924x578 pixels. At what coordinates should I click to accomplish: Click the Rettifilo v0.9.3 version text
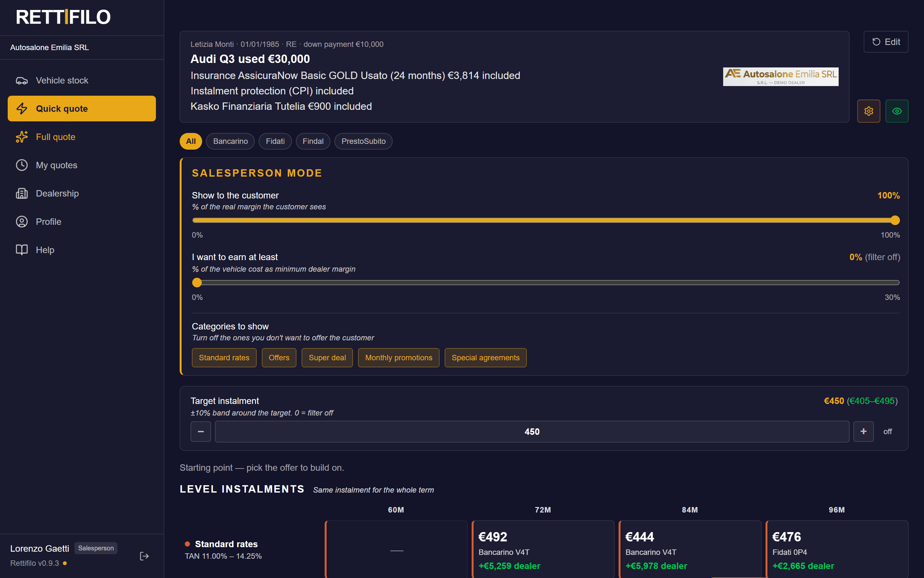[34, 564]
